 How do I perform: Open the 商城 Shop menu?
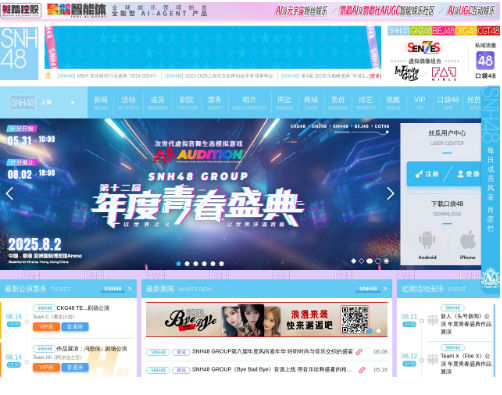click(311, 103)
